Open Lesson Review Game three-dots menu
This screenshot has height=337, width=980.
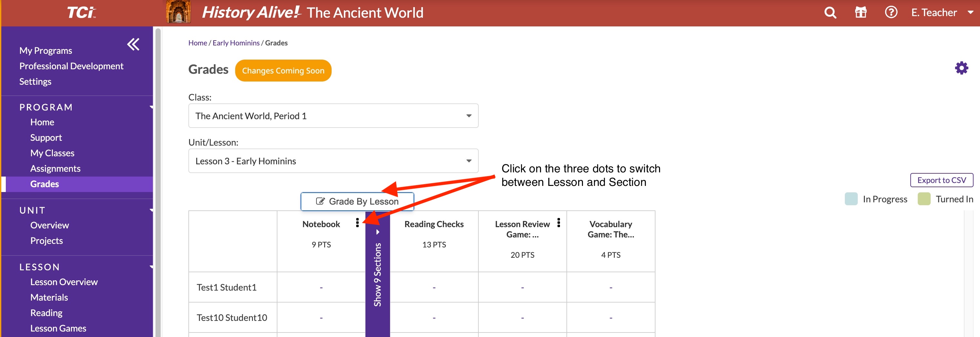click(558, 223)
